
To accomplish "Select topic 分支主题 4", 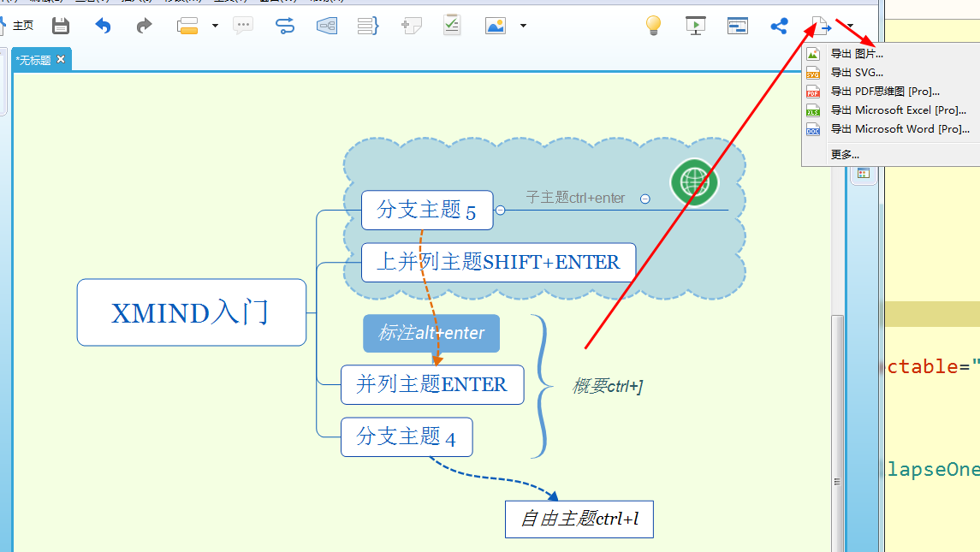I will [407, 437].
